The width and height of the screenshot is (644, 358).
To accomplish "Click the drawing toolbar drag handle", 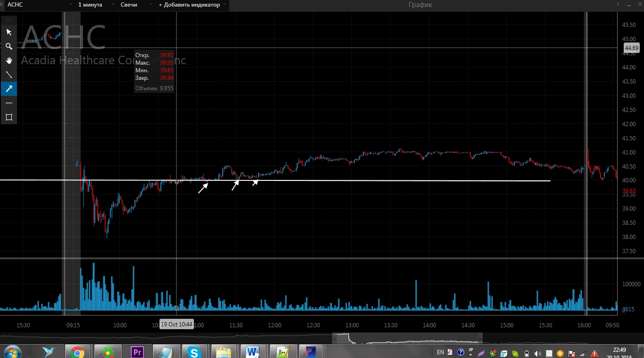I will coord(8,20).
